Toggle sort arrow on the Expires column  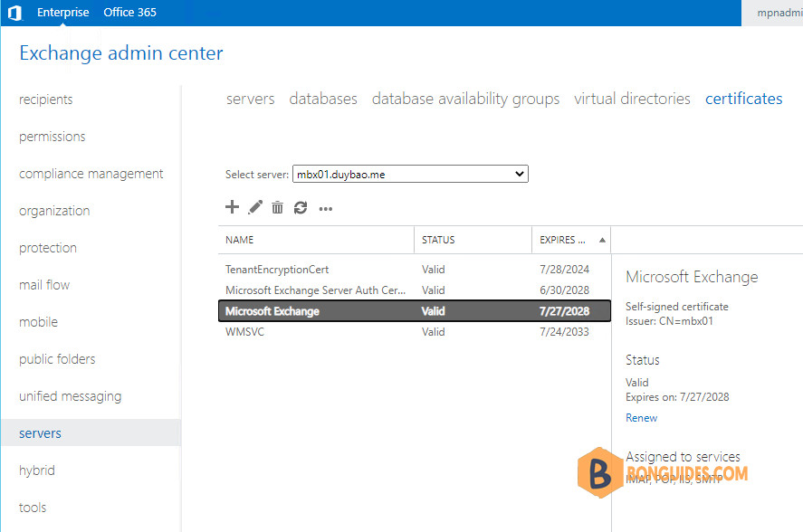click(602, 240)
